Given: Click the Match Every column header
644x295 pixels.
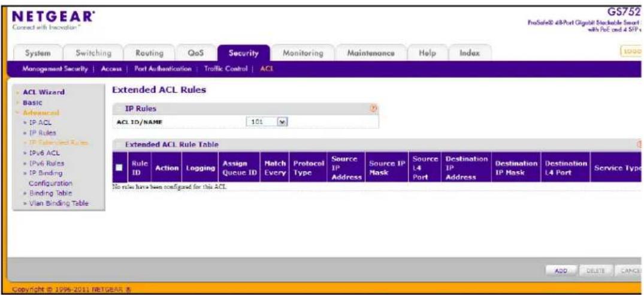Looking at the screenshot, I should click(x=274, y=168).
